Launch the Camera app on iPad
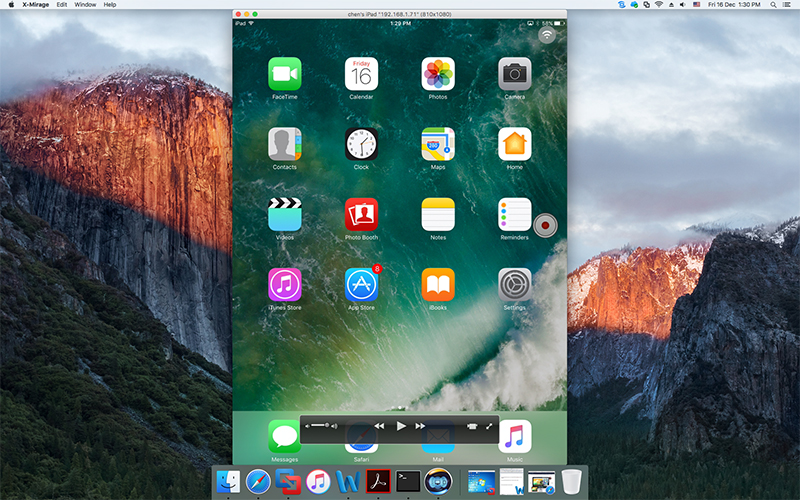 [x=514, y=74]
